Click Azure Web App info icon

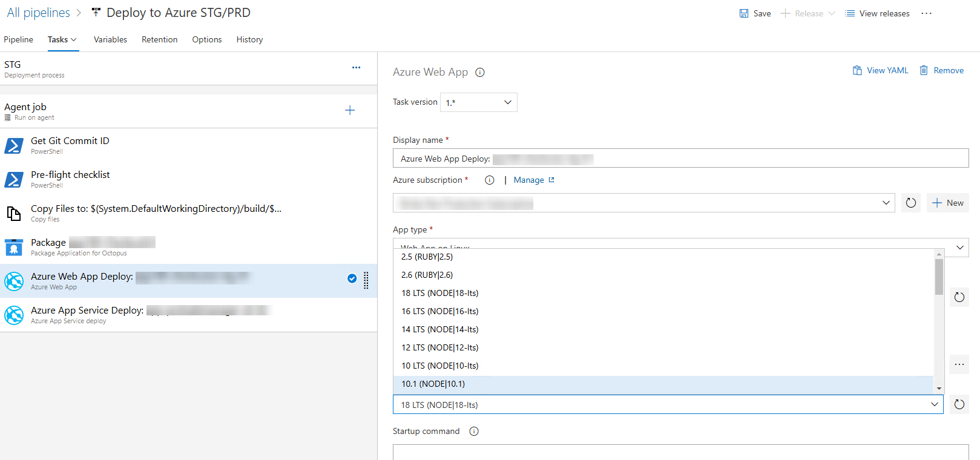pyautogui.click(x=480, y=72)
